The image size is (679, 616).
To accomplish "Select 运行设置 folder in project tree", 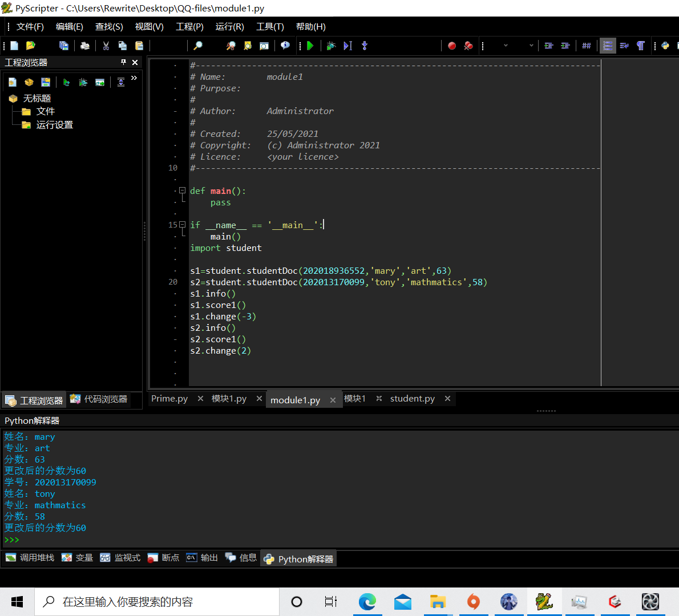I will (55, 125).
